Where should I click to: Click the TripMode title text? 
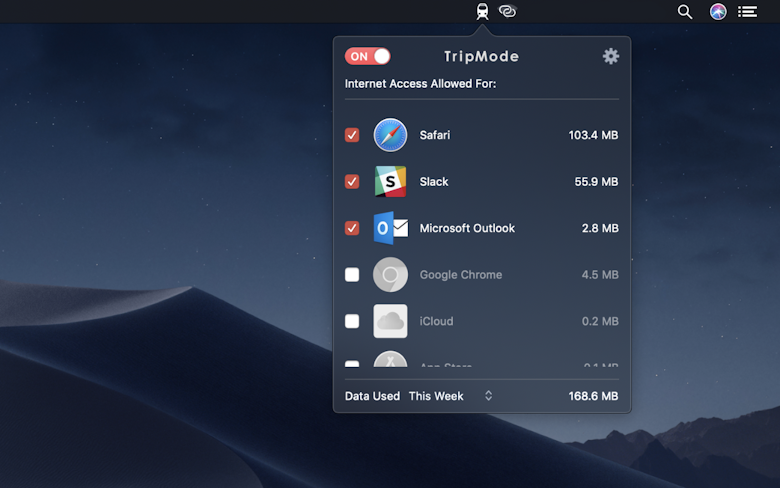(481, 56)
